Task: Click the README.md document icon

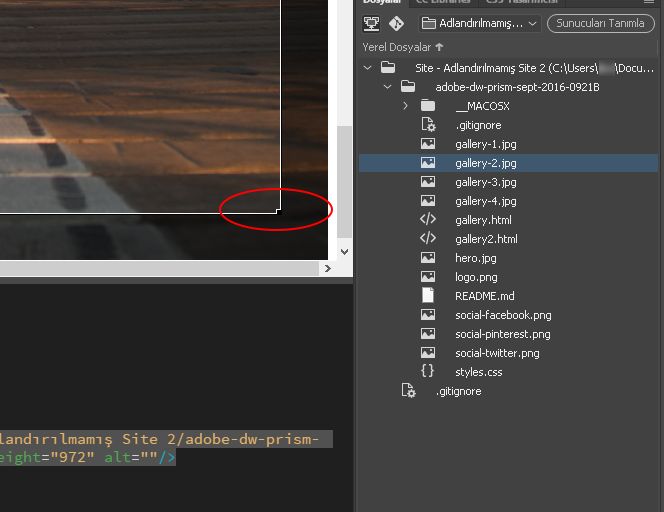Action: coord(428,295)
